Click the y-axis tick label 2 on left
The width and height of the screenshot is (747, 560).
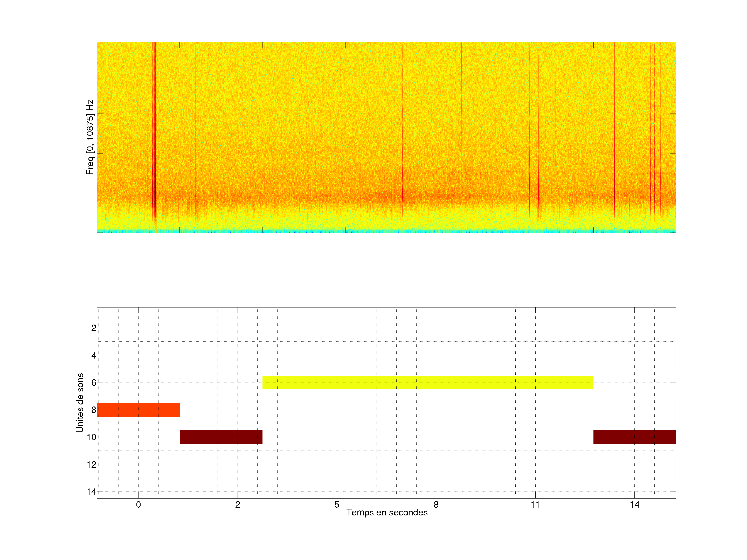pos(94,328)
